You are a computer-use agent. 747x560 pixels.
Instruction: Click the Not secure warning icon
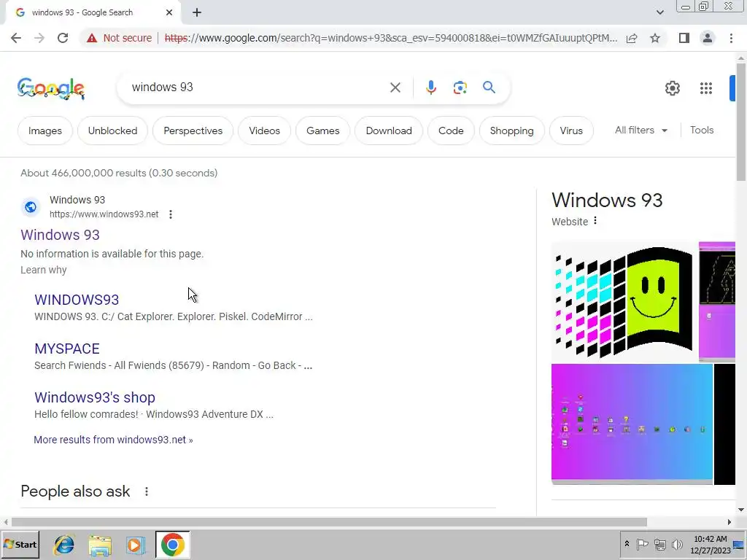[92, 38]
